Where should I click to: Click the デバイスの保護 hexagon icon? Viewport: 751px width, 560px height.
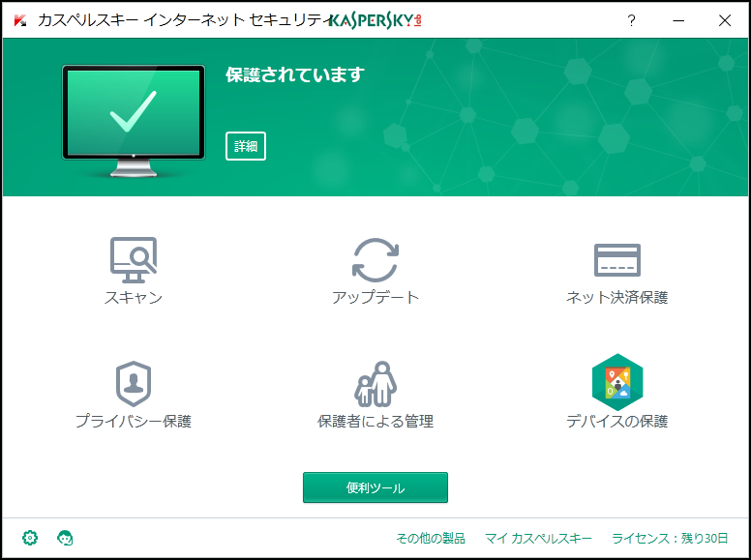tap(617, 382)
